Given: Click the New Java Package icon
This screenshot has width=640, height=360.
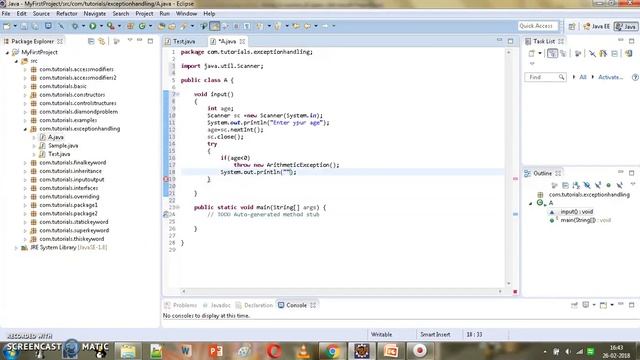Looking at the screenshot, I should coord(130,26).
